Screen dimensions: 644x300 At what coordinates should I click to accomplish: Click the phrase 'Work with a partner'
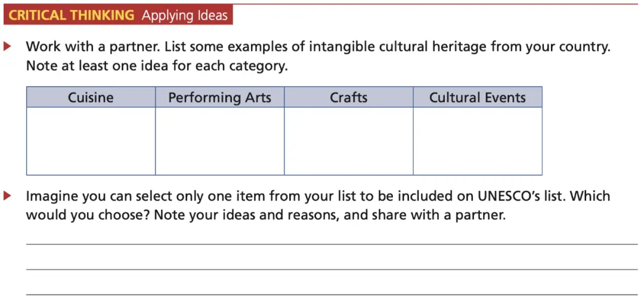tap(93, 47)
